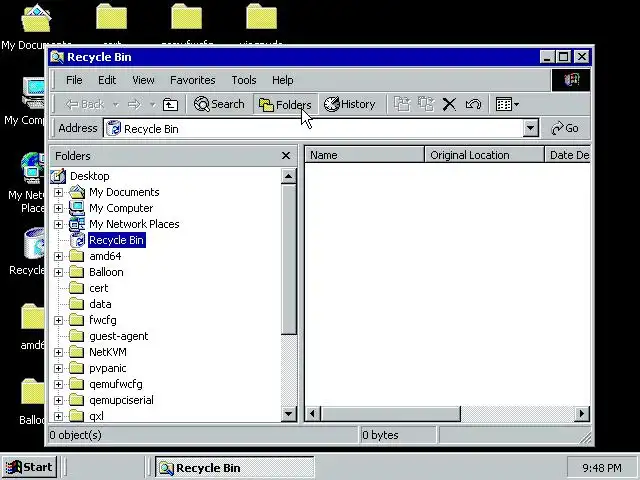Select the amd64 folder icon in tree
This screenshot has height=480, width=640.
(76, 256)
